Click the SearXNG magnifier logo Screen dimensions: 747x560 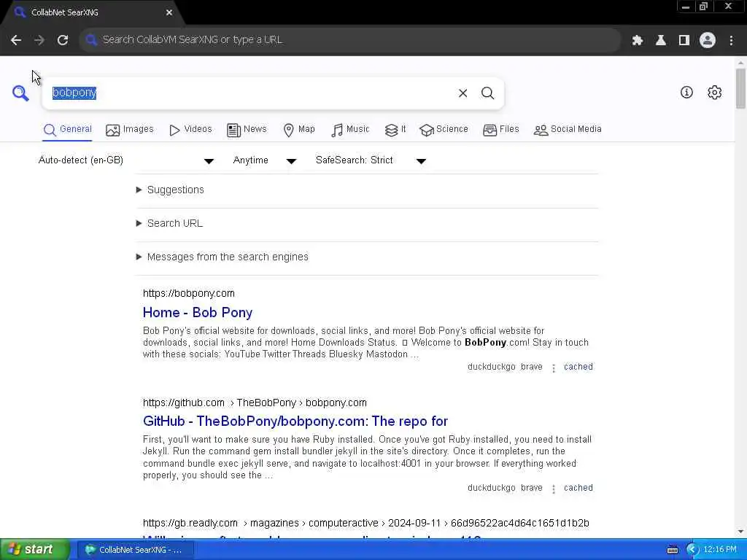point(20,93)
